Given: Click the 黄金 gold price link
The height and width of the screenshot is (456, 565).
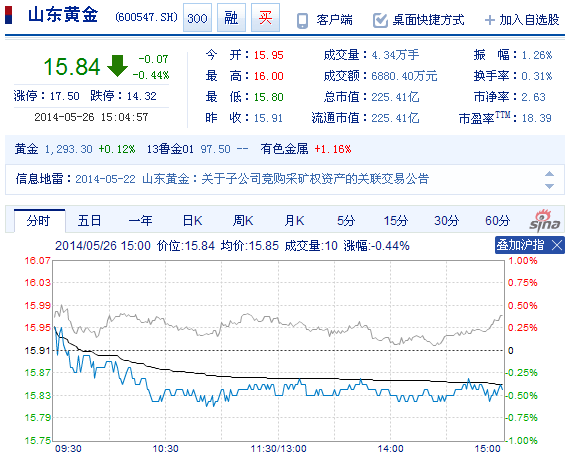Looking at the screenshot, I should 26,149.
